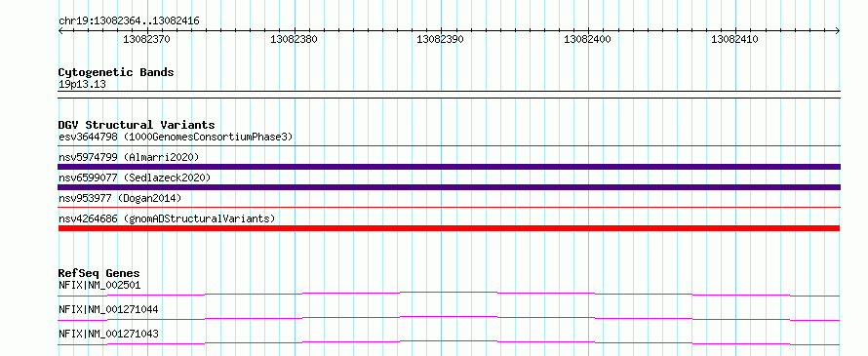
Task: Open variant nsv4264686 (gnomADStructuralVariants) label
Action: click(167, 218)
